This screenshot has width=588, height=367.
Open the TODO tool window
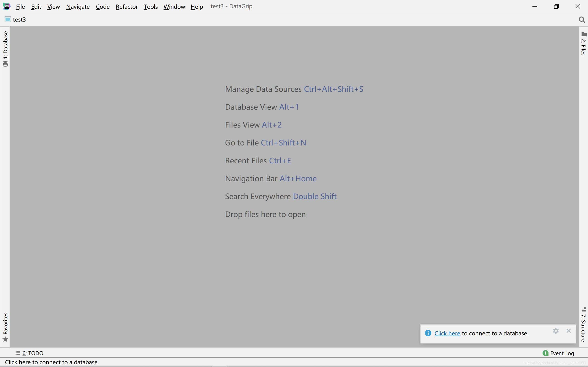(30, 353)
